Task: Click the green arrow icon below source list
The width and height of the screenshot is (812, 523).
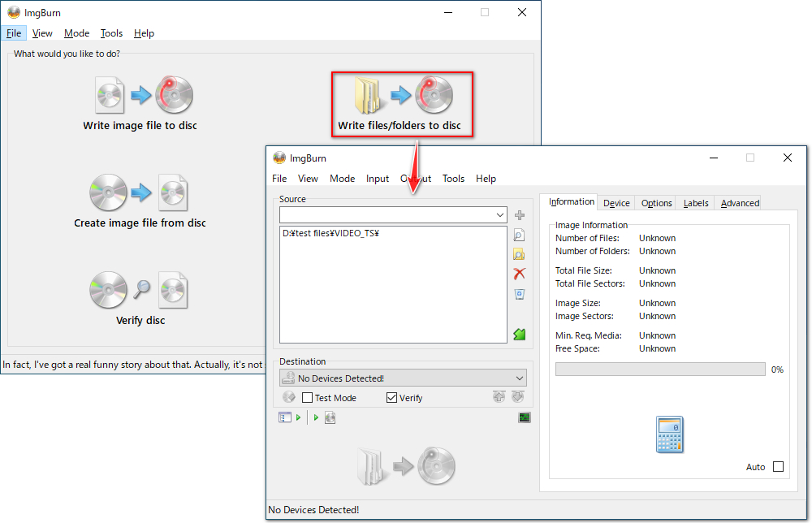Action: [520, 334]
